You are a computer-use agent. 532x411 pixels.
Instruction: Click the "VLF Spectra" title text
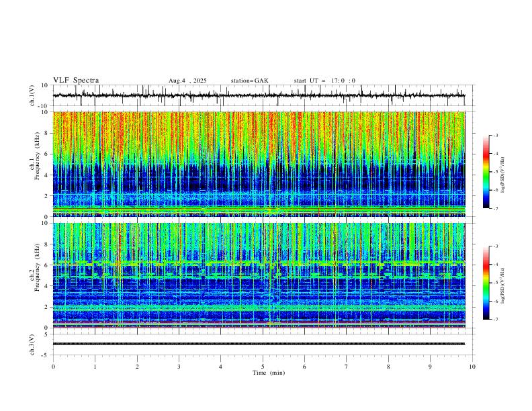click(x=76, y=80)
